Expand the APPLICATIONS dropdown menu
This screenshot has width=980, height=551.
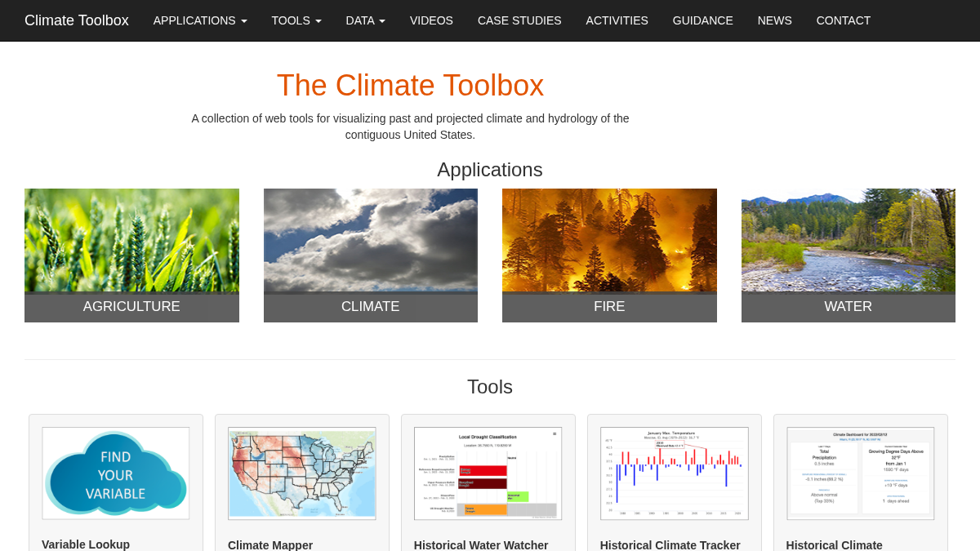[x=200, y=20]
